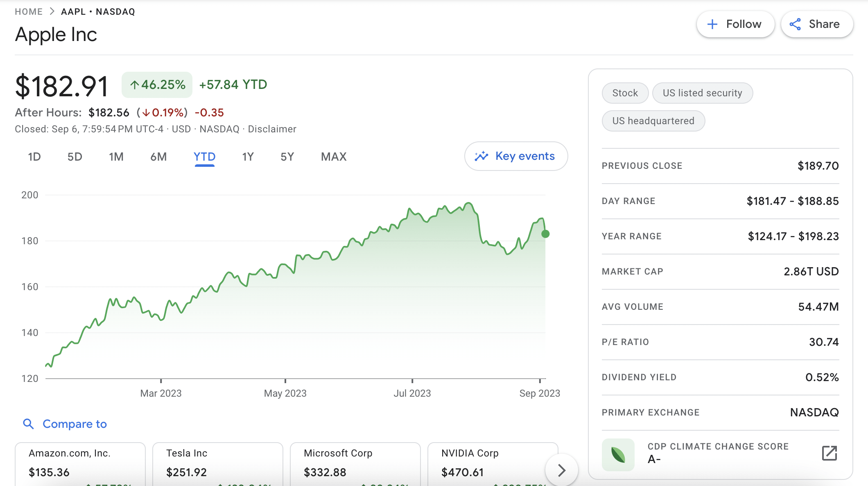Click the CDP CLIMATE CHANGE SCORE label
The height and width of the screenshot is (486, 868).
point(718,446)
